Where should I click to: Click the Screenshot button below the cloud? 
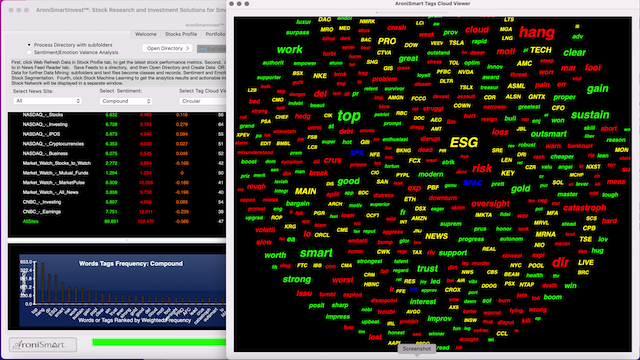[417, 349]
